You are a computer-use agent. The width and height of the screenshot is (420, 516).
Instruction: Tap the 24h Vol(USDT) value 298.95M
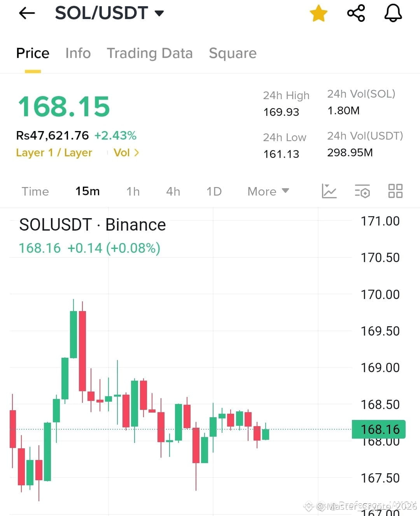click(x=350, y=152)
